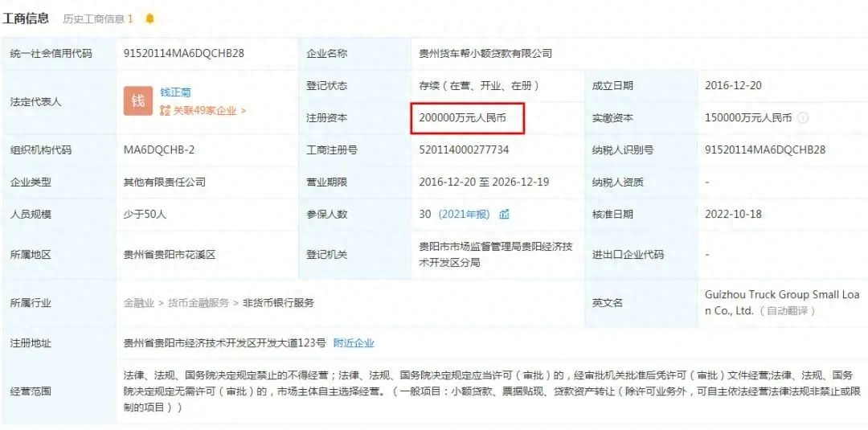Click registration number 520114000277734
Viewport: 868px width, 430px height.
click(464, 150)
